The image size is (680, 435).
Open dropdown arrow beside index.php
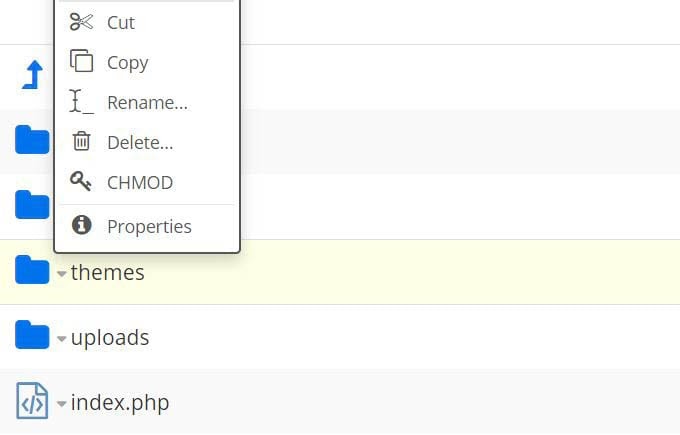point(62,404)
